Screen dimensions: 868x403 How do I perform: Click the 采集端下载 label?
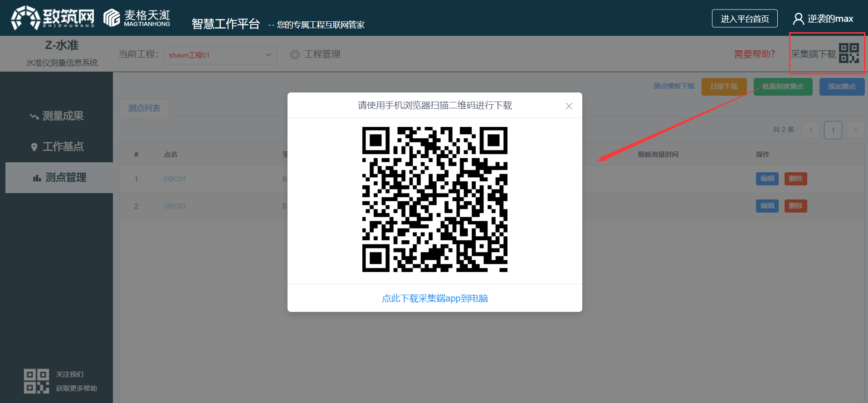click(x=814, y=54)
